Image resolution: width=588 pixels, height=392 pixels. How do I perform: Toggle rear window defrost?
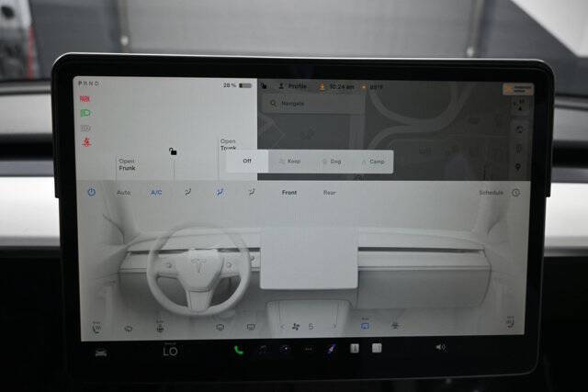[x=251, y=327]
